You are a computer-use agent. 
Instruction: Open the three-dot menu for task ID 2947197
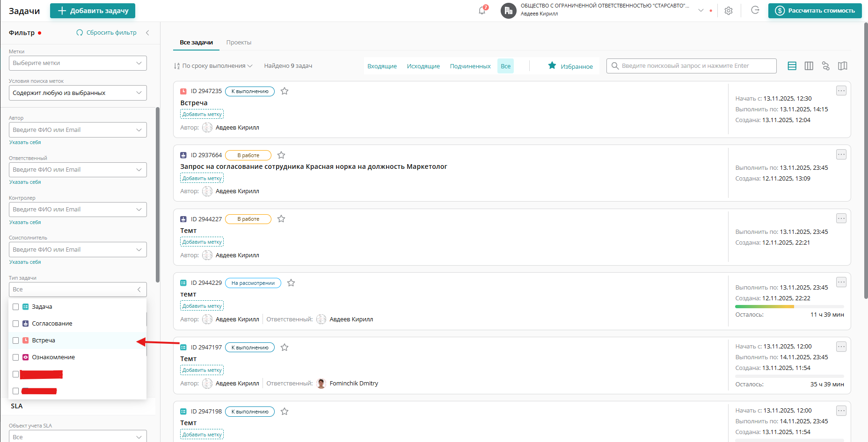841,347
